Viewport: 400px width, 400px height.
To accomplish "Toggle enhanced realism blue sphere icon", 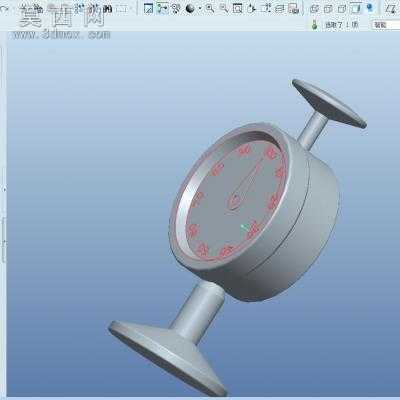I will [369, 8].
